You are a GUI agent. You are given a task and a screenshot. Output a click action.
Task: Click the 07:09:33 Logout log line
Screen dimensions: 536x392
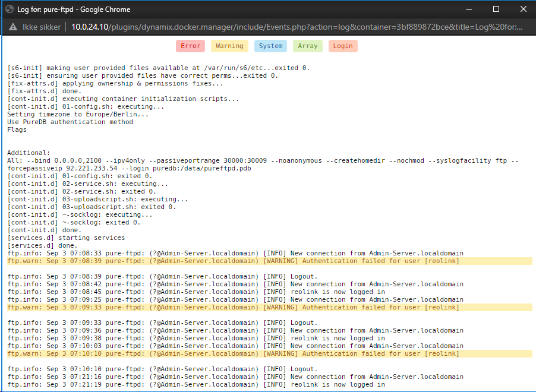pyautogui.click(x=162, y=323)
